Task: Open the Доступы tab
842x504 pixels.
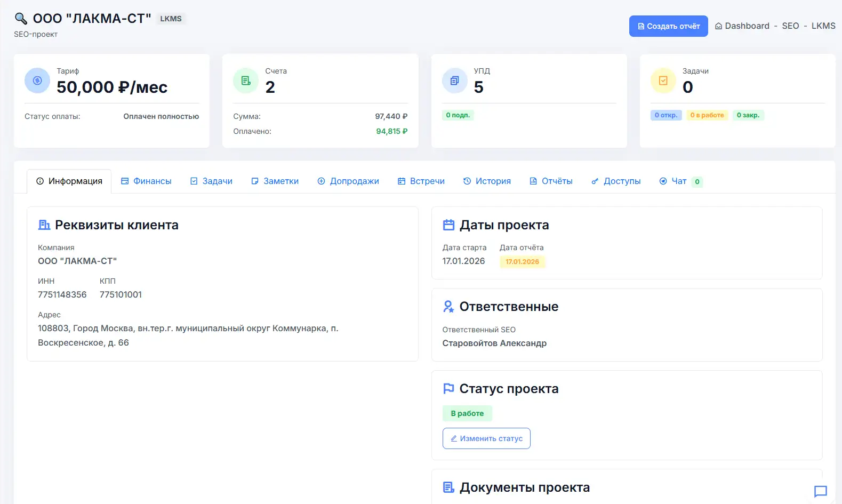Action: click(x=616, y=181)
